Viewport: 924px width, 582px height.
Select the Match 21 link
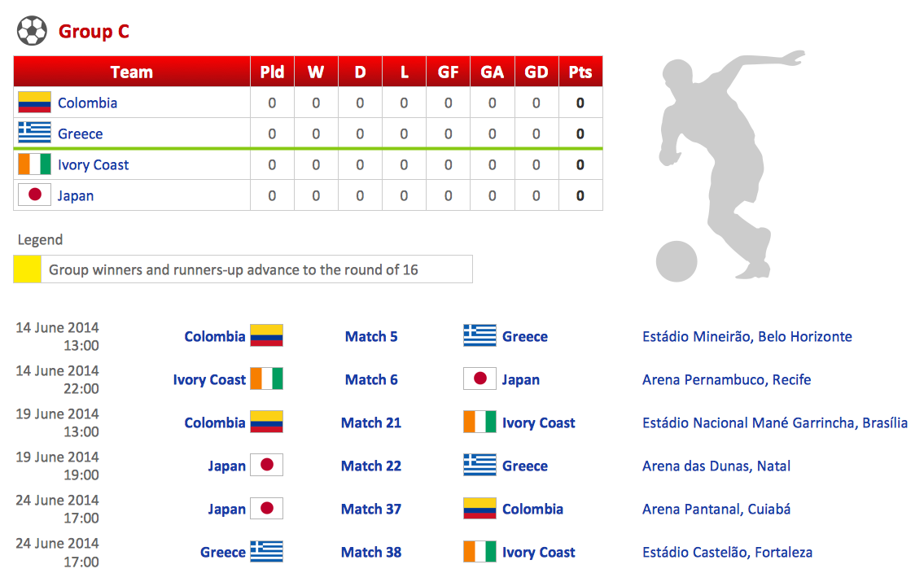click(x=371, y=422)
